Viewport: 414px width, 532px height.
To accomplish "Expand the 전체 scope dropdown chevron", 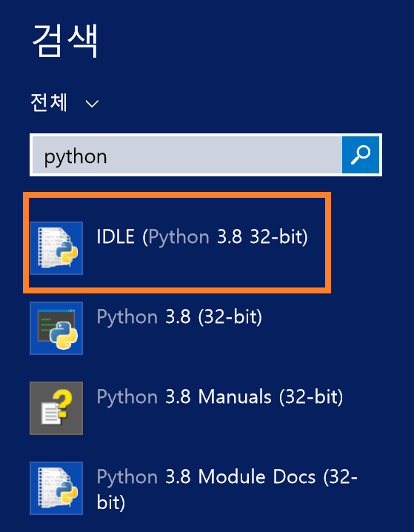I will [x=92, y=104].
